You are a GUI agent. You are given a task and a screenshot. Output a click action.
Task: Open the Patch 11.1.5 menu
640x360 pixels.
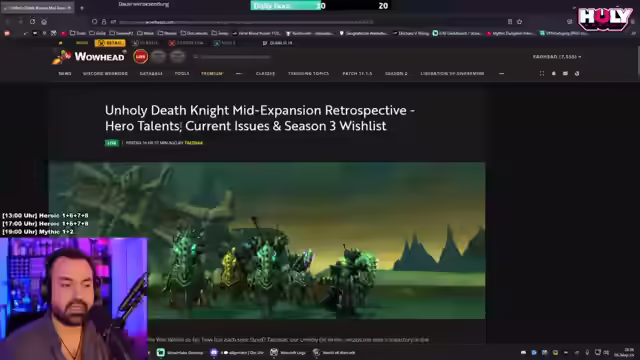coord(357,73)
